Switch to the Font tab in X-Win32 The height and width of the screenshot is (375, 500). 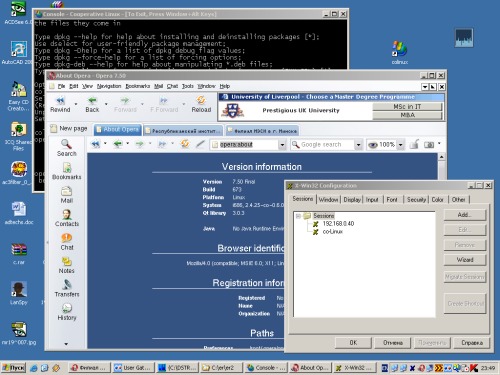(x=392, y=199)
